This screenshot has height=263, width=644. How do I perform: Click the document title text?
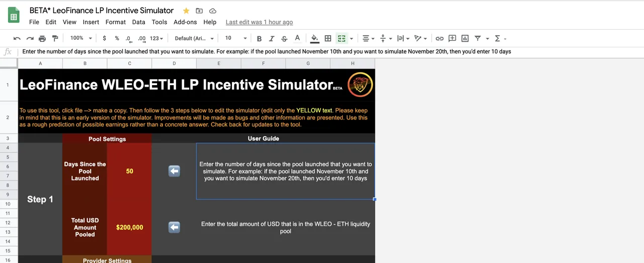pyautogui.click(x=102, y=11)
